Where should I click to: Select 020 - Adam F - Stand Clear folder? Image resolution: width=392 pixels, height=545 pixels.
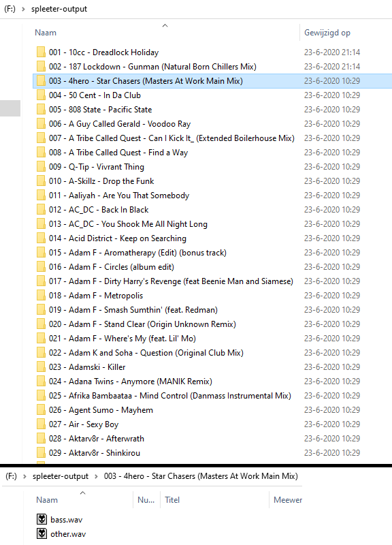click(142, 324)
